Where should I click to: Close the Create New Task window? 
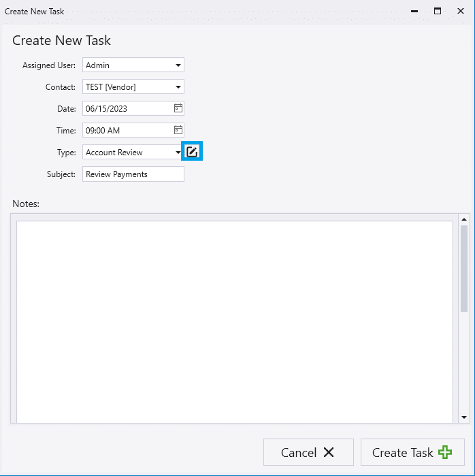461,11
